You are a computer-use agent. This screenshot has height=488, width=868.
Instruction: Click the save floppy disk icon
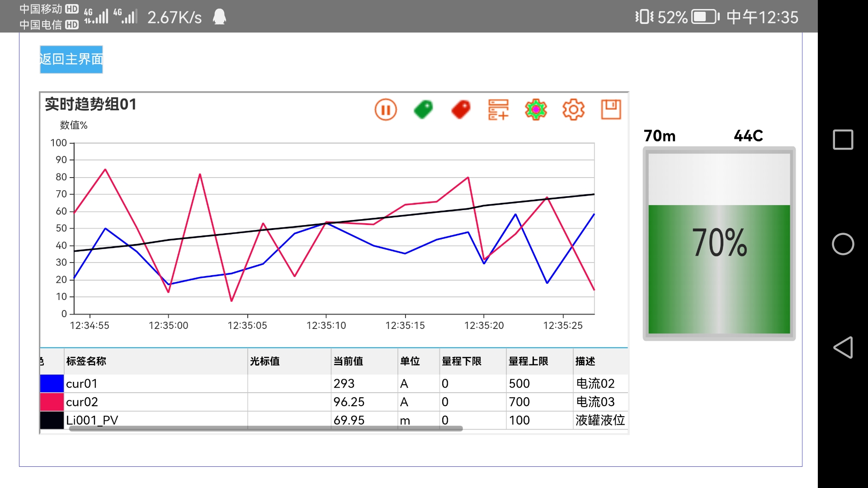(x=611, y=110)
